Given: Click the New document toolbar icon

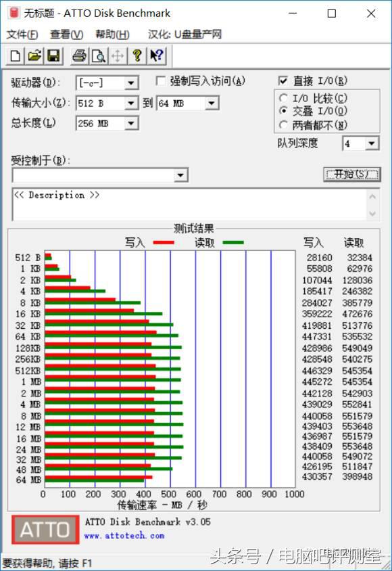Looking at the screenshot, I should tap(16, 55).
